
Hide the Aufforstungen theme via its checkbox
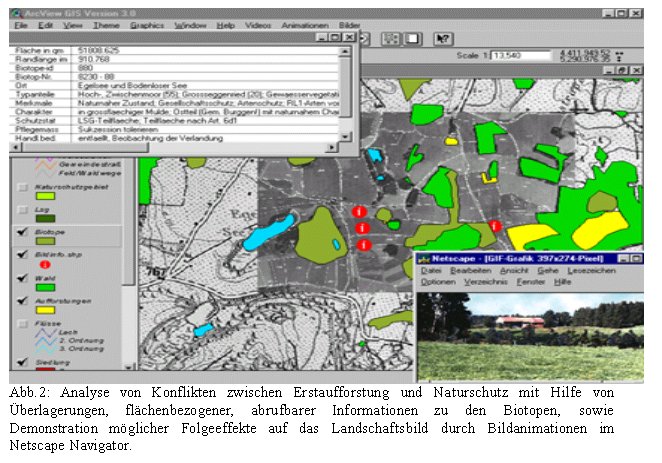coord(23,301)
